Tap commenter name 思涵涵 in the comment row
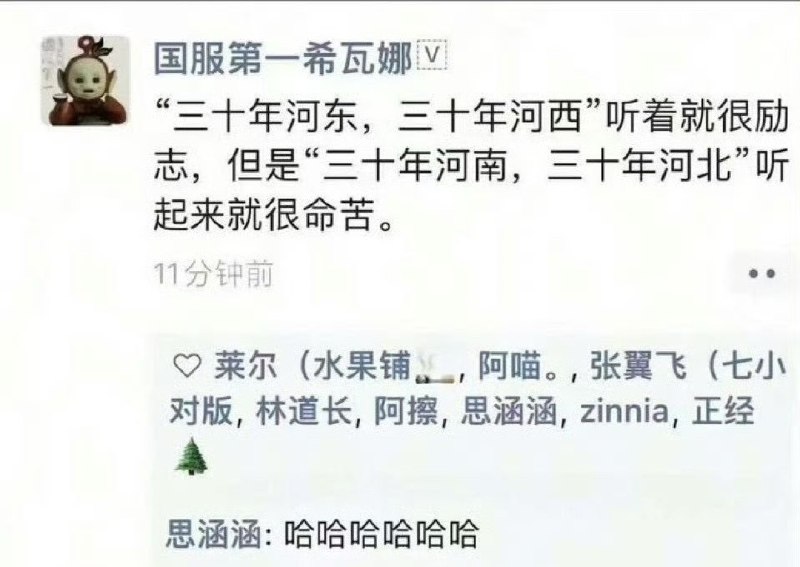Screen dimensions: 800x567 point(214,533)
